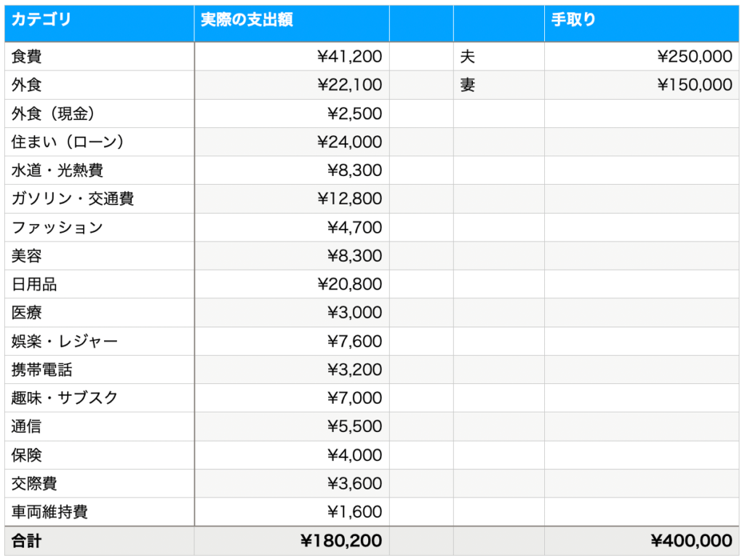Select the 手取り header cell
Image resolution: width=745 pixels, height=560 pixels.
pyautogui.click(x=642, y=23)
